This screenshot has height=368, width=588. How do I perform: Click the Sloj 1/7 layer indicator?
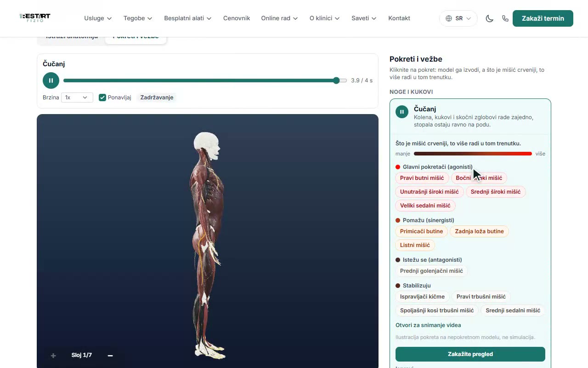tap(82, 355)
